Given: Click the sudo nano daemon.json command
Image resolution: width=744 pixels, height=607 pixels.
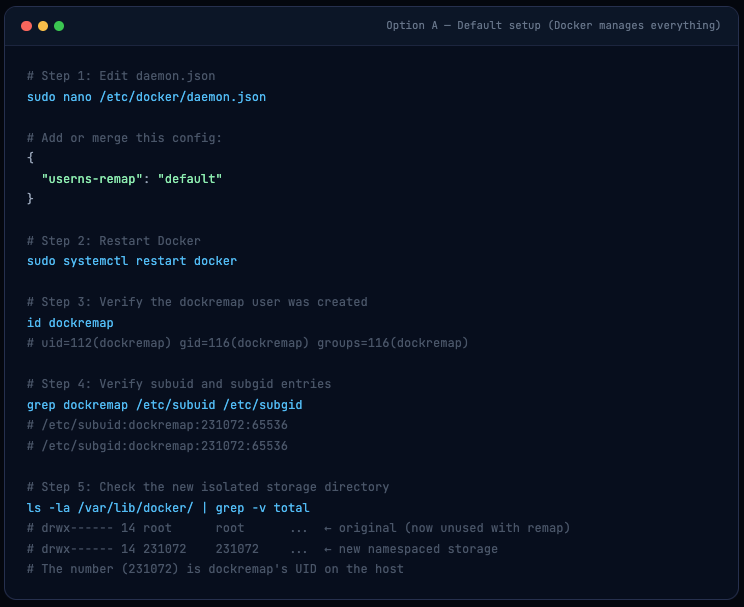Looking at the screenshot, I should [146, 97].
